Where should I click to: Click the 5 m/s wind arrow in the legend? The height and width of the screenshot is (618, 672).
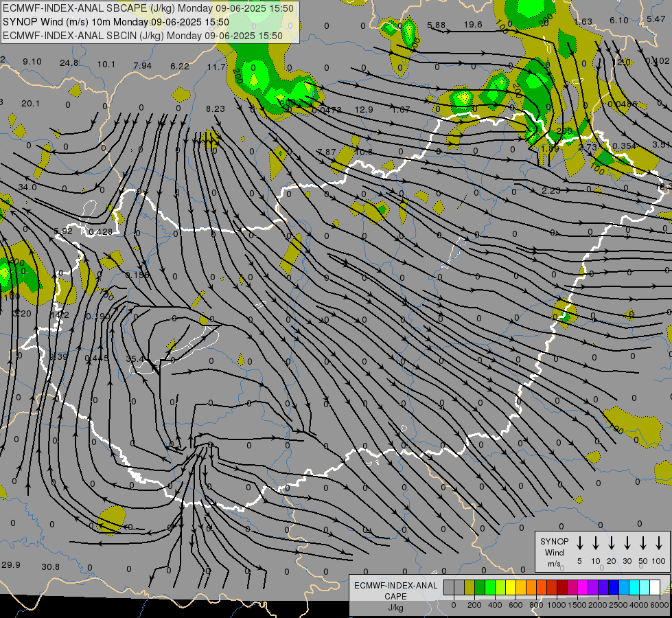[579, 543]
